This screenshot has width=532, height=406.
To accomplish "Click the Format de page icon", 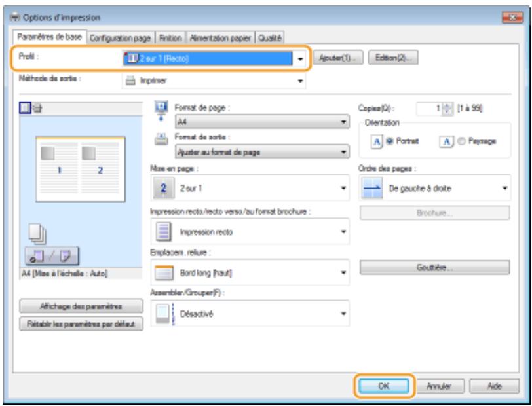I will click(x=161, y=111).
